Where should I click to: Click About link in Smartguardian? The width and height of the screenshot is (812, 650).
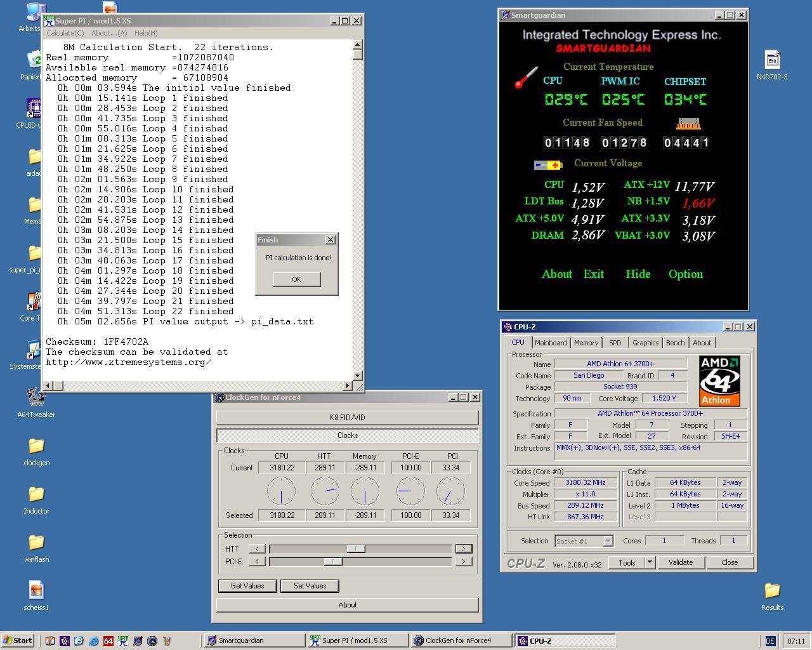tap(557, 274)
